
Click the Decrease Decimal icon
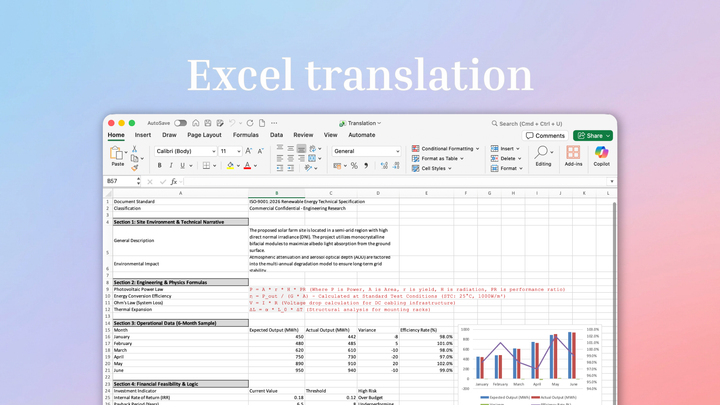396,166
